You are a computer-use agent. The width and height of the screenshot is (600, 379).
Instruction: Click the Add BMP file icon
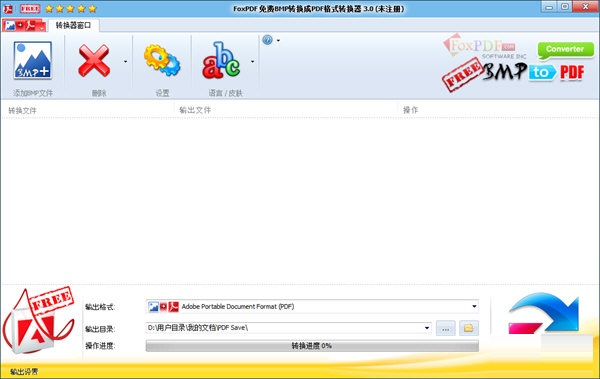coord(33,60)
